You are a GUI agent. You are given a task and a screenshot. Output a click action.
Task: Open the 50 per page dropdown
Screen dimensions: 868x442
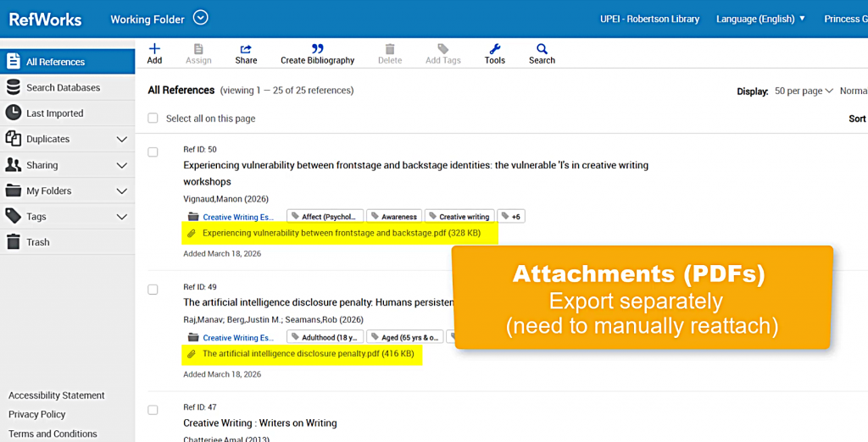tap(804, 91)
